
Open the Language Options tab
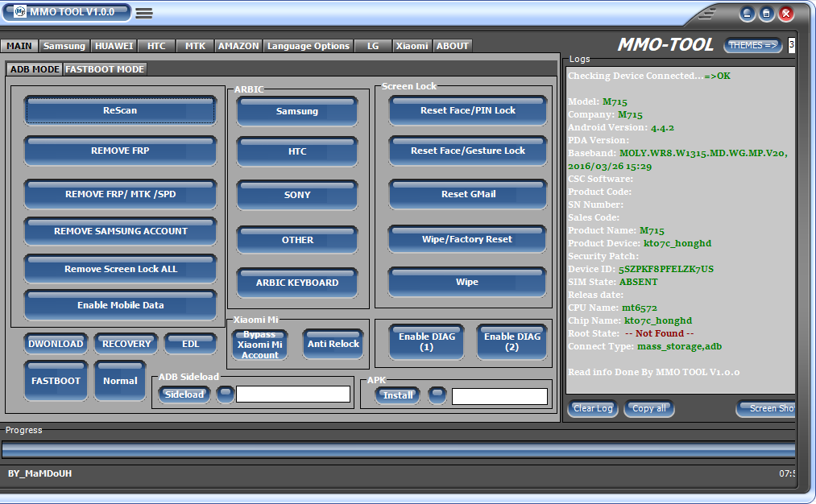(x=308, y=46)
